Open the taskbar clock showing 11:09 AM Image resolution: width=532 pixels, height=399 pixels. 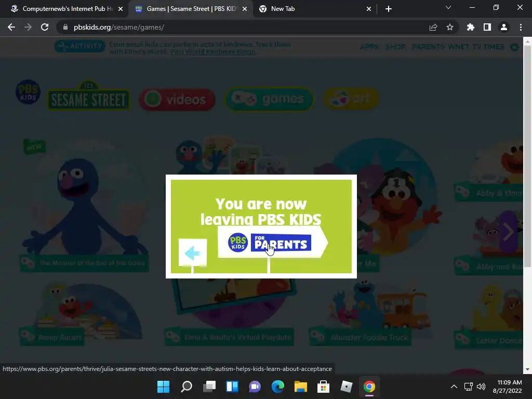(507, 387)
